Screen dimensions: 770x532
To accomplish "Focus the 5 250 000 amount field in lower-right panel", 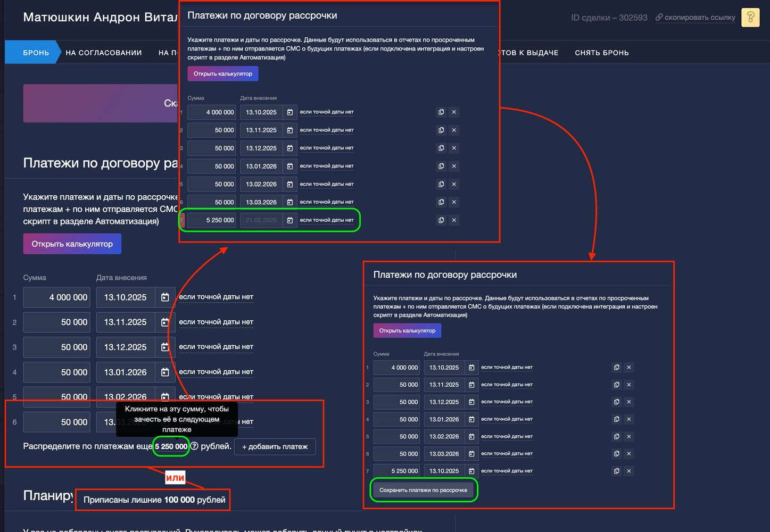I will [x=396, y=471].
